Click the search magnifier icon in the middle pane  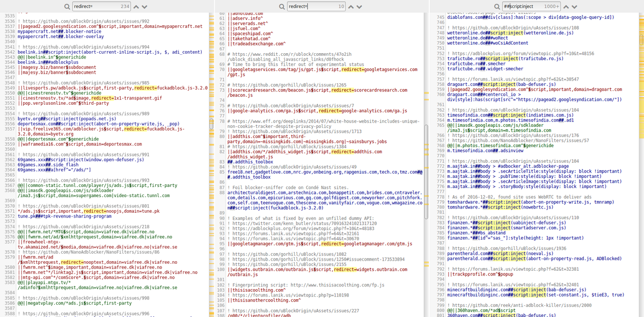tap(281, 6)
